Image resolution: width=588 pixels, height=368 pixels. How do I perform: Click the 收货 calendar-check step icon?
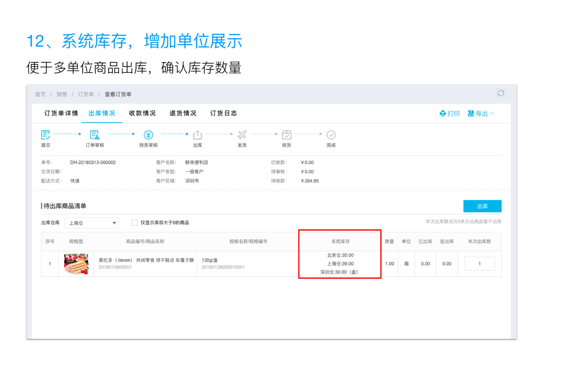287,135
